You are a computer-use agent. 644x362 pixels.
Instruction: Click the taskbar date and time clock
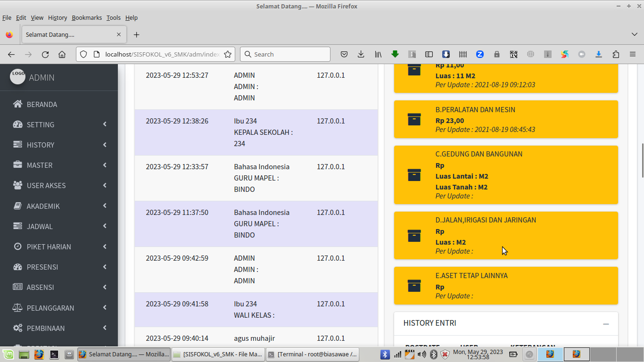coord(478,354)
